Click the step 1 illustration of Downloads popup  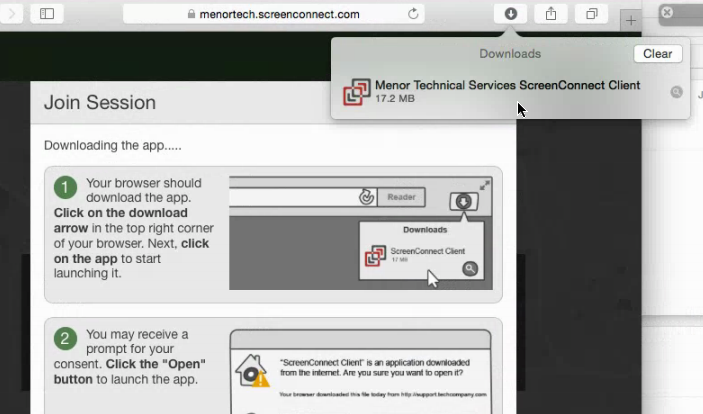pos(361,233)
